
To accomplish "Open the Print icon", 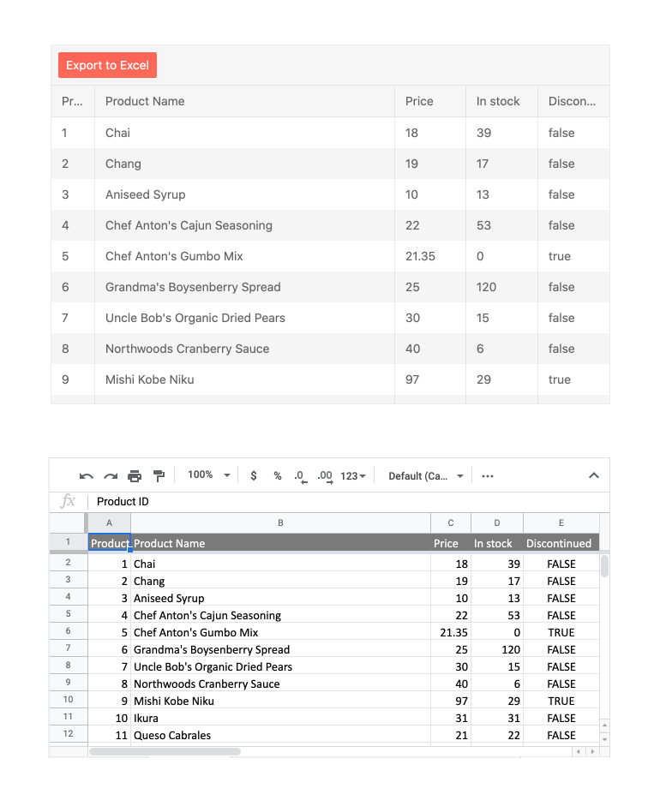I will (134, 475).
